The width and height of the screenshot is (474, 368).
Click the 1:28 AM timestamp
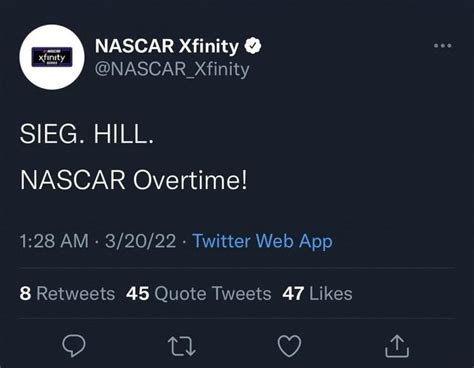pos(54,241)
